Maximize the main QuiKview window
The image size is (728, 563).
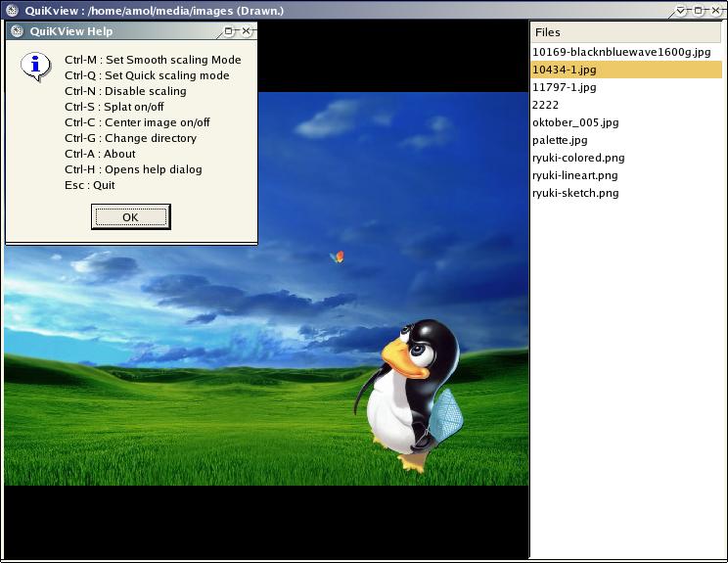click(x=699, y=10)
